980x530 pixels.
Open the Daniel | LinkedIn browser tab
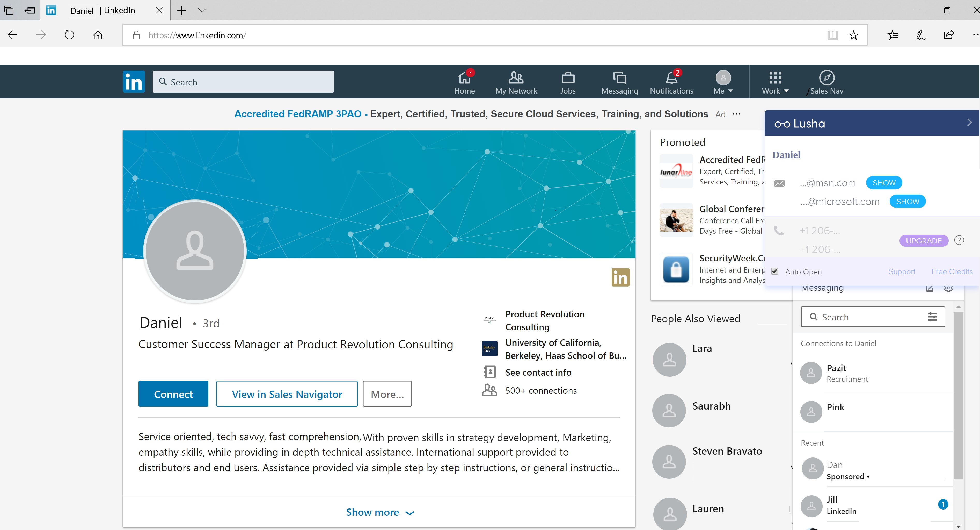tap(103, 11)
